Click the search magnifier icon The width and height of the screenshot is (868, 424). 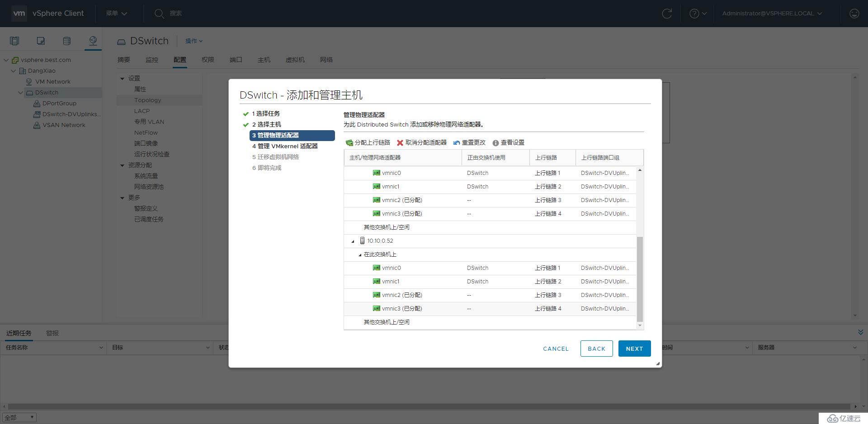pos(159,14)
